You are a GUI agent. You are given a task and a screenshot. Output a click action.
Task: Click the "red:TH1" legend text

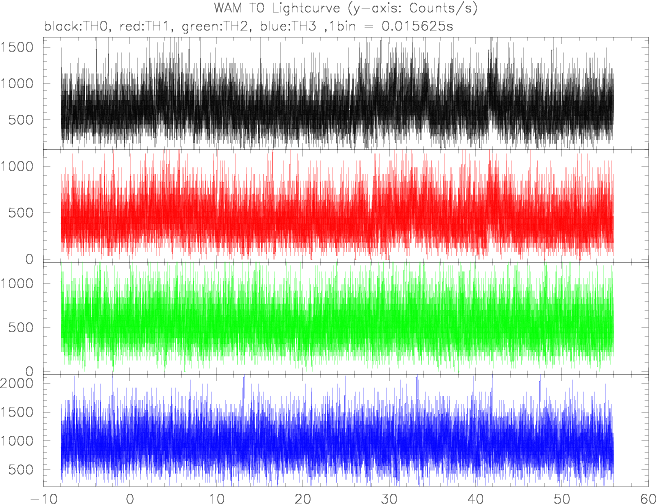click(146, 26)
